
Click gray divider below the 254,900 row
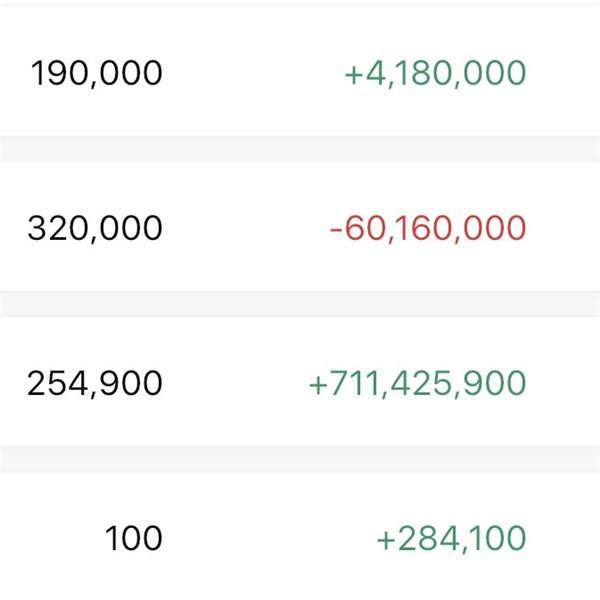[x=300, y=459]
